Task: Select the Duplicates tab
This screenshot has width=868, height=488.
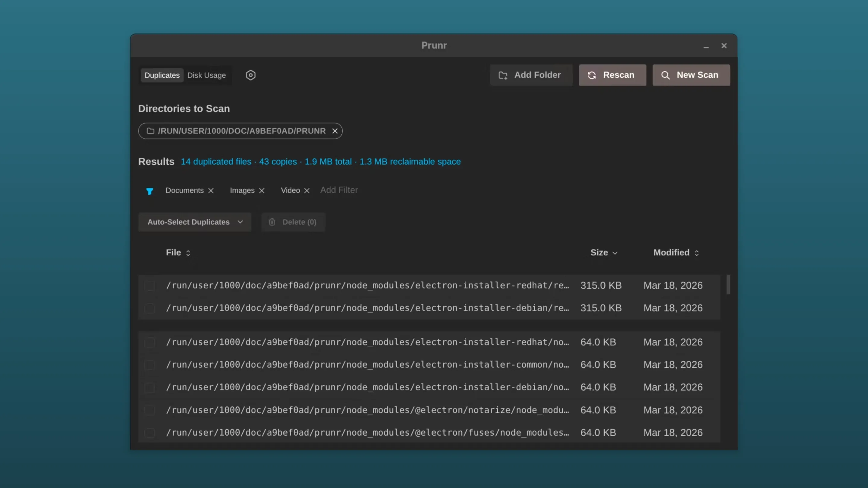Action: (162, 75)
